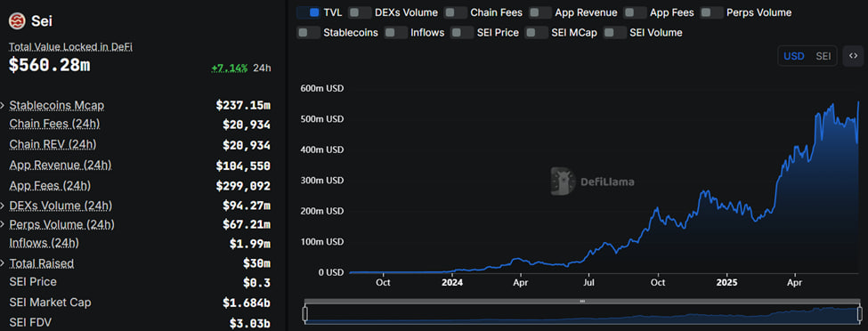Click the App Revenue (24h) label
This screenshot has width=868, height=331.
click(61, 165)
